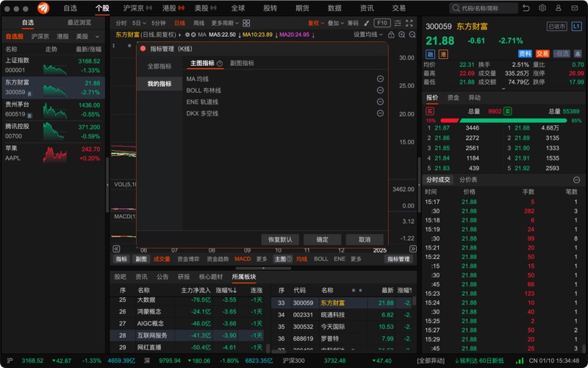Toggle 成交量 sub-chart indicator
The width and height of the screenshot is (588, 368).
click(162, 259)
